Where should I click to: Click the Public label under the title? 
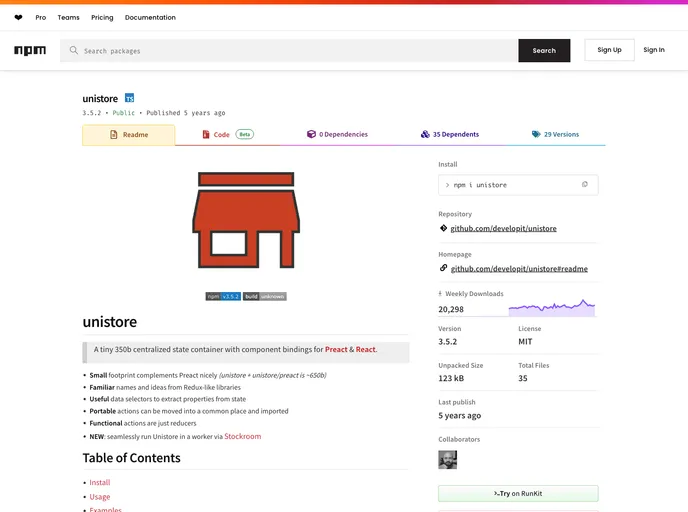123,113
